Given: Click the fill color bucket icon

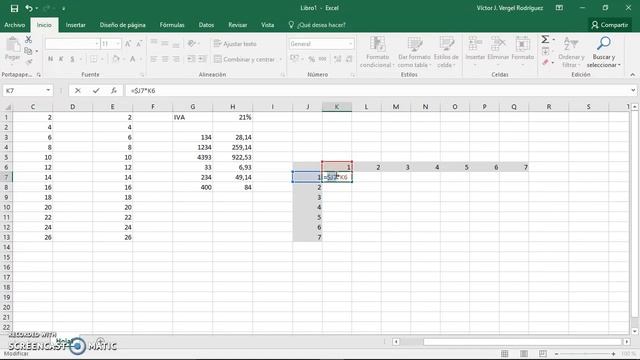Looking at the screenshot, I should (x=116, y=59).
